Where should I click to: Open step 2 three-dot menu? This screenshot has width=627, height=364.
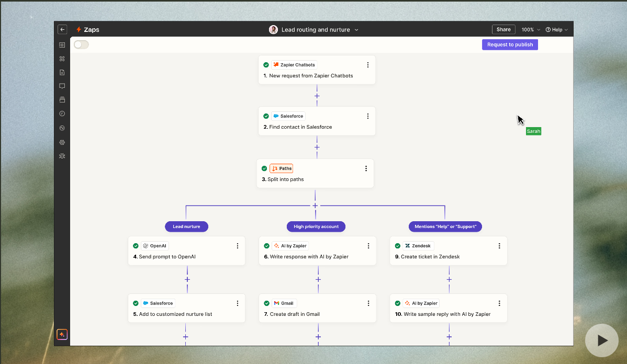(368, 116)
